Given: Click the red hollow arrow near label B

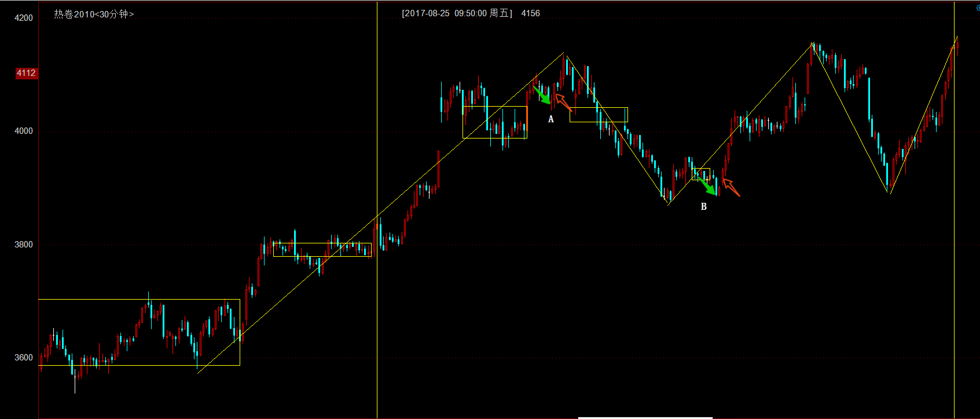Looking at the screenshot, I should [x=731, y=187].
